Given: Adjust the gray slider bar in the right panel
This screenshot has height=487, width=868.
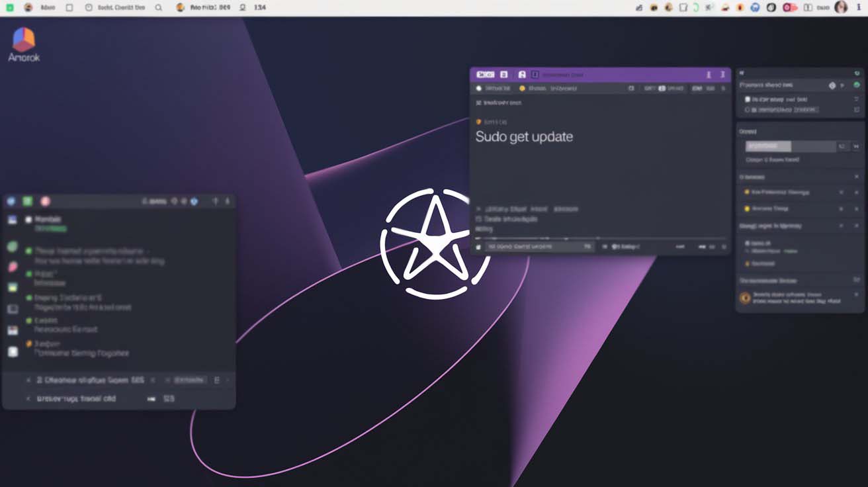Looking at the screenshot, I should pos(790,146).
